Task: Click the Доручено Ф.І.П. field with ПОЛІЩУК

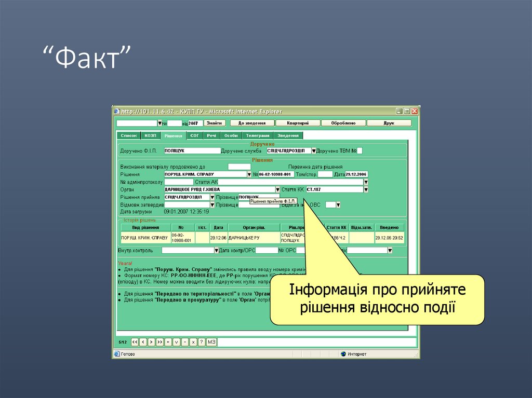Action: (192, 151)
